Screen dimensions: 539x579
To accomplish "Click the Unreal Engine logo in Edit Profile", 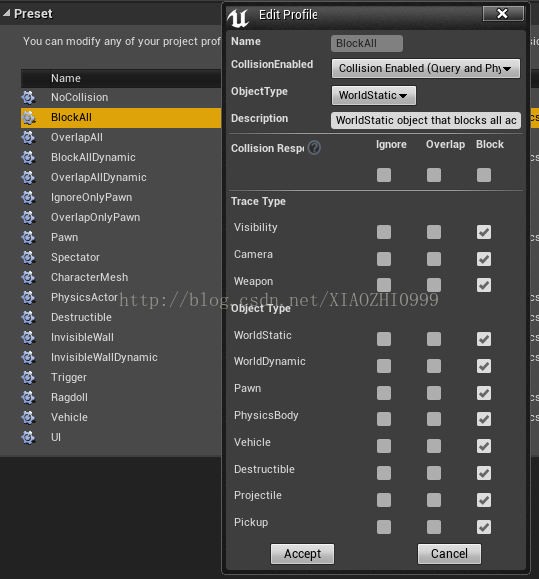I will (238, 18).
